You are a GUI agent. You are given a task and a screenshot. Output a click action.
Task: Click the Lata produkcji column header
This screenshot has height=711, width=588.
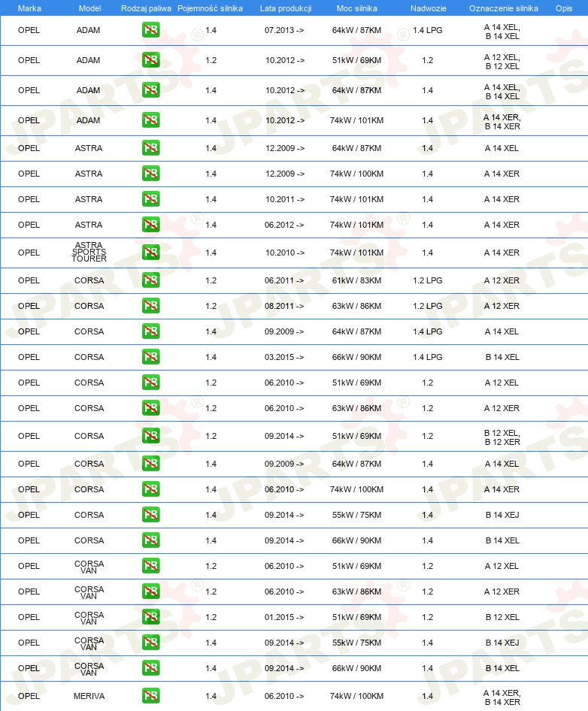pos(286,8)
